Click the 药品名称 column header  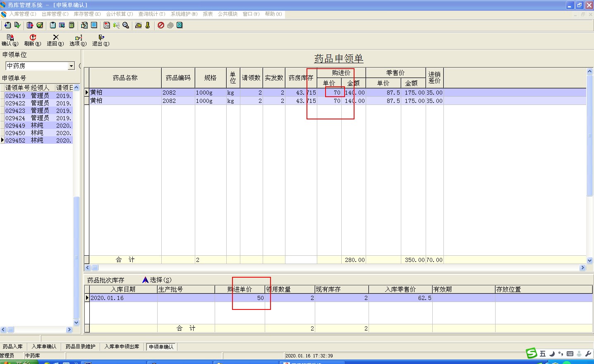pos(125,78)
